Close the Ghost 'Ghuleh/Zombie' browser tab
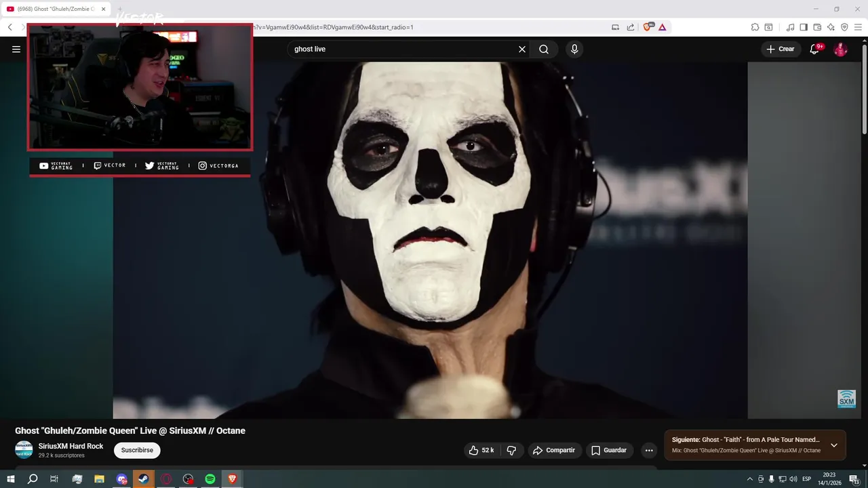The image size is (868, 488). (x=104, y=9)
